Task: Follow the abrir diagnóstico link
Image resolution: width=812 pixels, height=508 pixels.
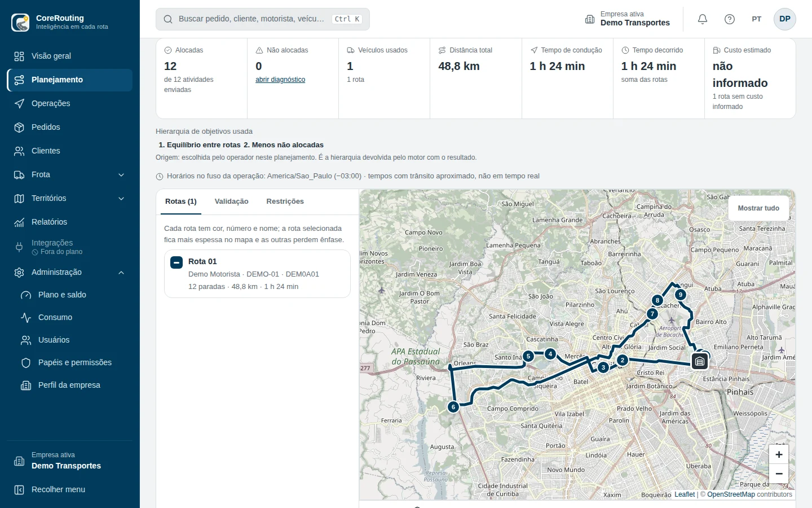Action: click(280, 80)
